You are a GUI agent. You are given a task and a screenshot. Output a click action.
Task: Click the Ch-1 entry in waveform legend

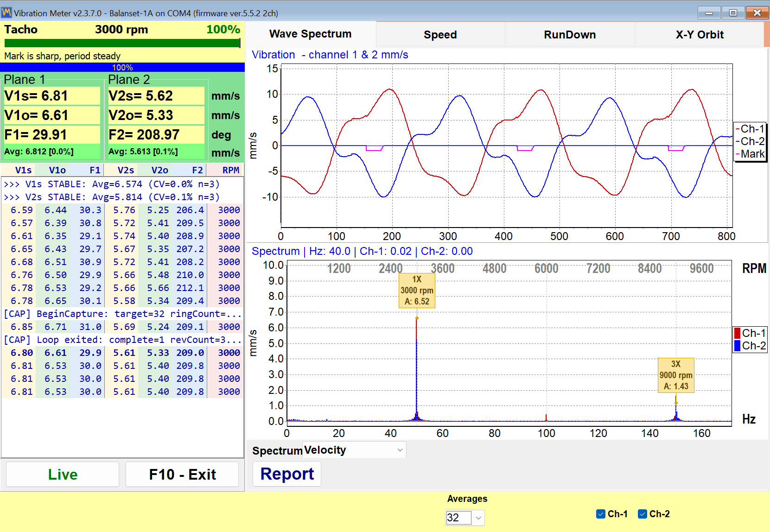(750, 129)
